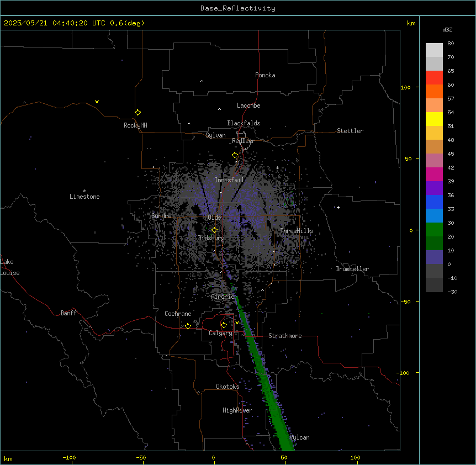This screenshot has width=476, height=465.
Task: Select the yellow diamond marker under Cochrane
Action: coord(188,326)
